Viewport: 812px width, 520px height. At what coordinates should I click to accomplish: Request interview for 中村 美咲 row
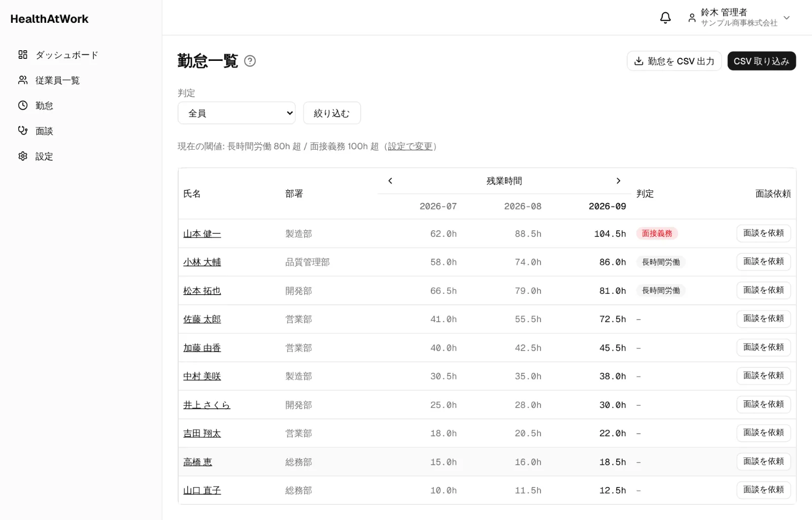[x=763, y=376]
